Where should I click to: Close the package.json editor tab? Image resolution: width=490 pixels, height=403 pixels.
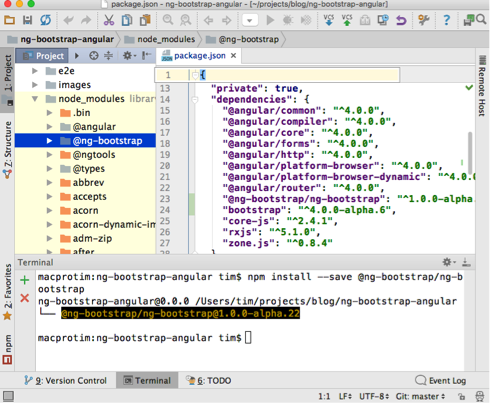(x=233, y=55)
